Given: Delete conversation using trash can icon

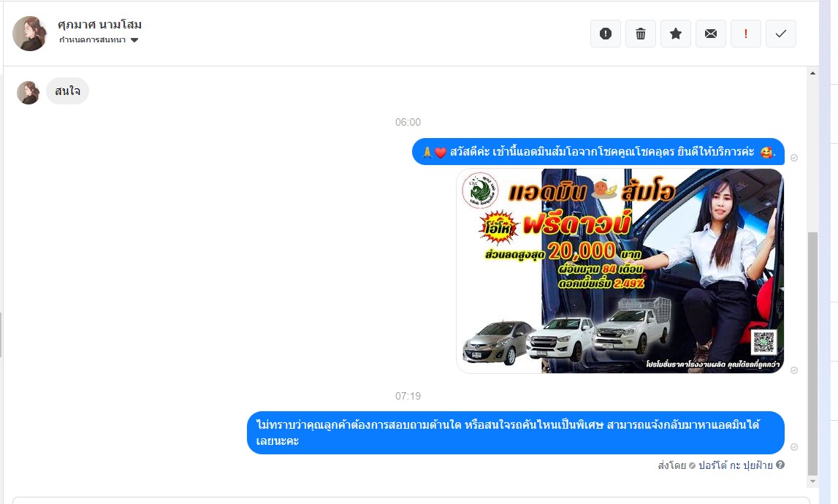Looking at the screenshot, I should tap(641, 34).
